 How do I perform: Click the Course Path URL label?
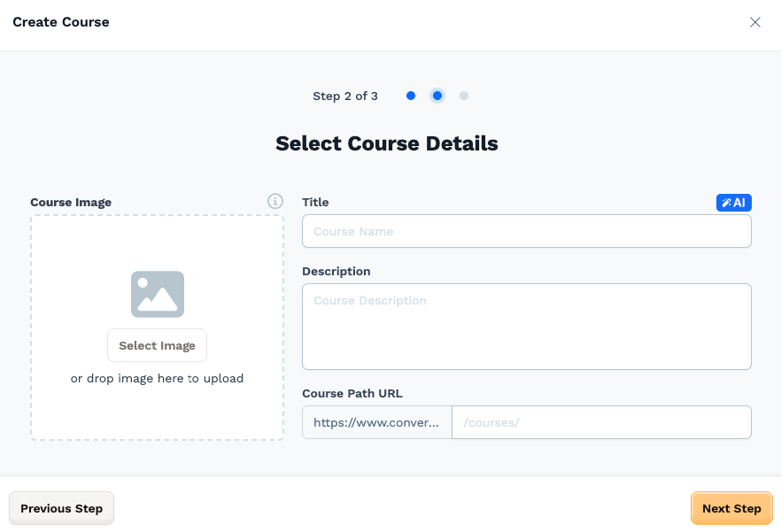click(x=352, y=394)
